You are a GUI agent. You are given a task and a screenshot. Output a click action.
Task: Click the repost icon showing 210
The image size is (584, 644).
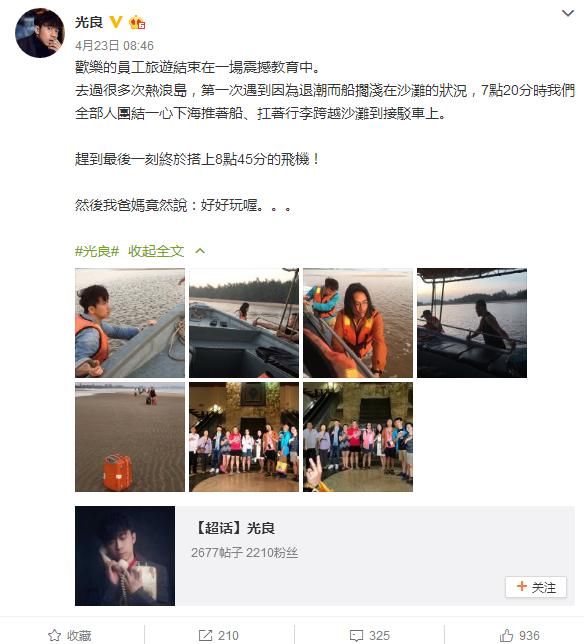[x=205, y=635]
